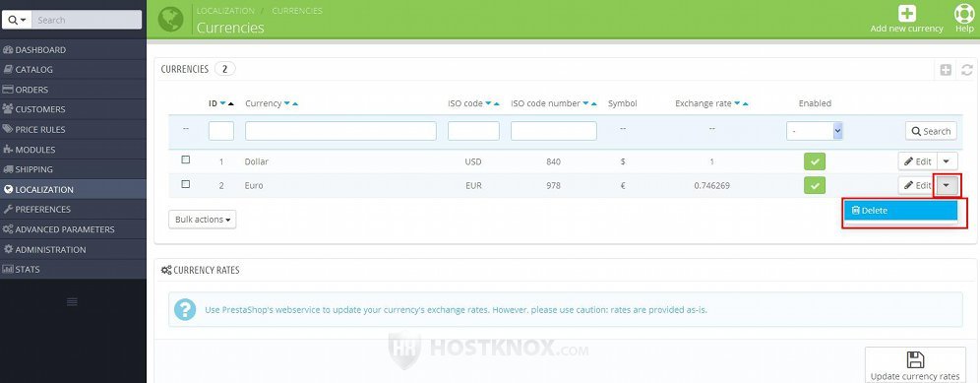
Task: Click Update currency rates button
Action: click(915, 365)
